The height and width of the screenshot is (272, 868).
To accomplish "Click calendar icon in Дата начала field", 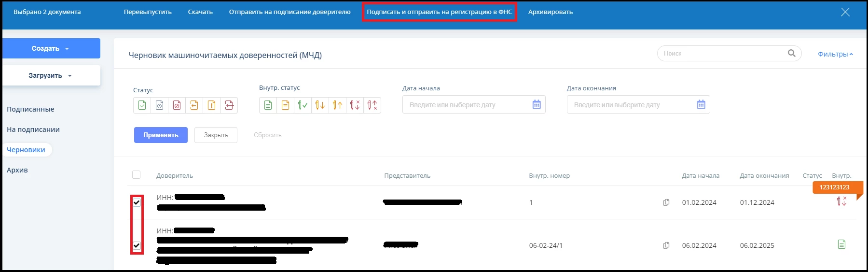I will (x=537, y=105).
